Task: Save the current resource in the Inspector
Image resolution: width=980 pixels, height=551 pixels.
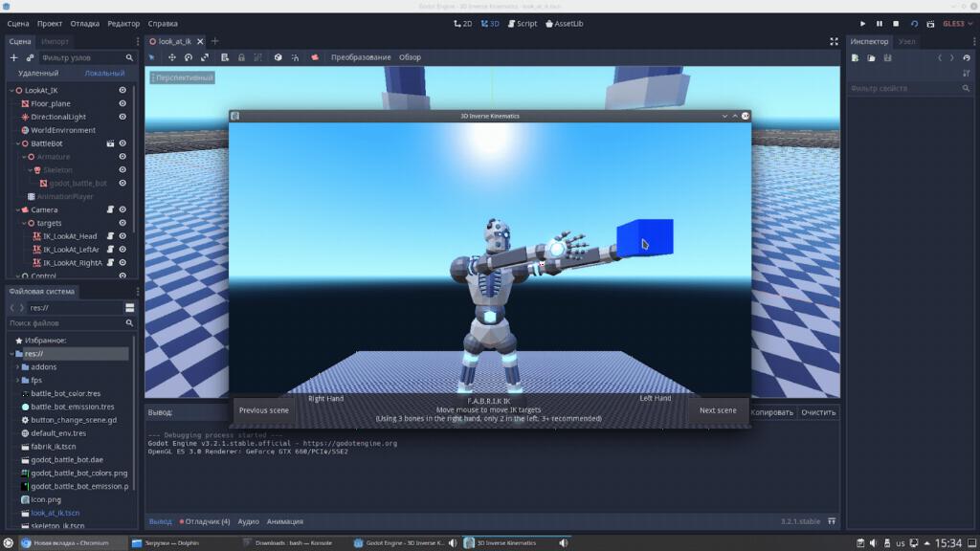Action: (x=887, y=58)
